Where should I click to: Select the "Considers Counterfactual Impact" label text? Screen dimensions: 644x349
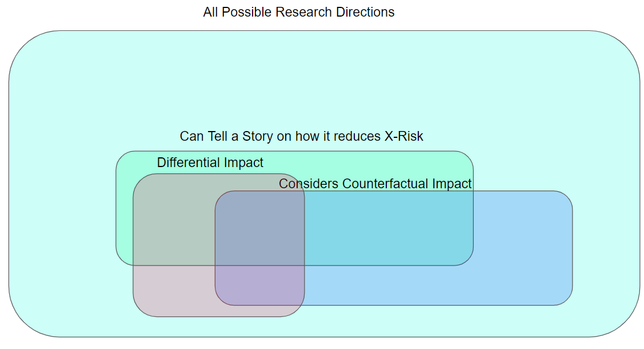(375, 184)
